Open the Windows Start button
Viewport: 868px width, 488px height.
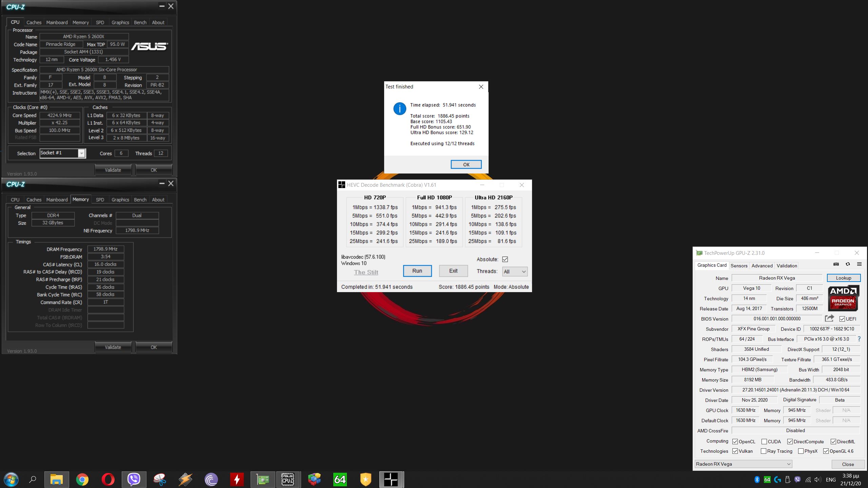point(11,480)
